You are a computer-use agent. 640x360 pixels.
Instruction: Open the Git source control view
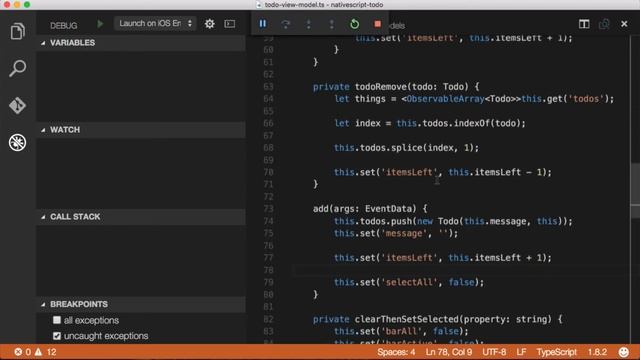(18, 105)
